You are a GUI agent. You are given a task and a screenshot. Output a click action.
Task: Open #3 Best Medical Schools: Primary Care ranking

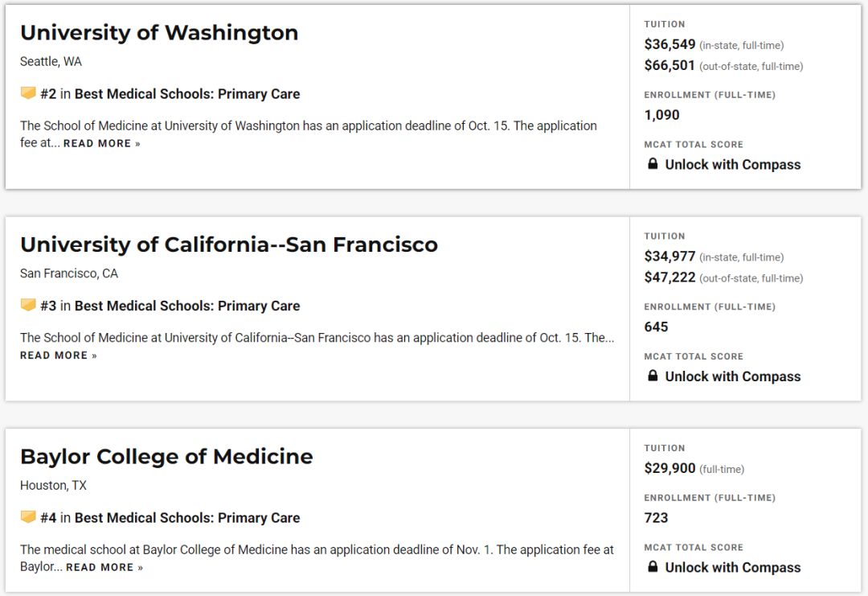coord(187,306)
